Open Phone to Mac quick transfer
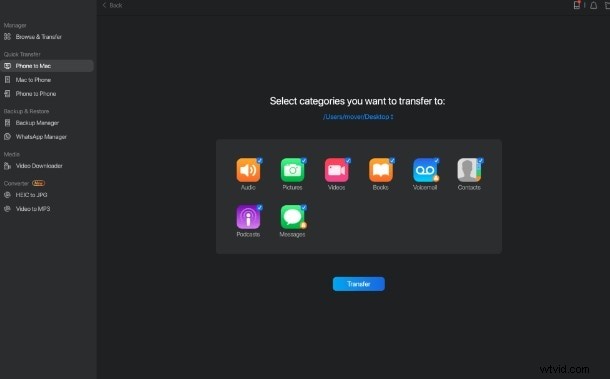Screen dimensions: 610x379 [x=47, y=66]
